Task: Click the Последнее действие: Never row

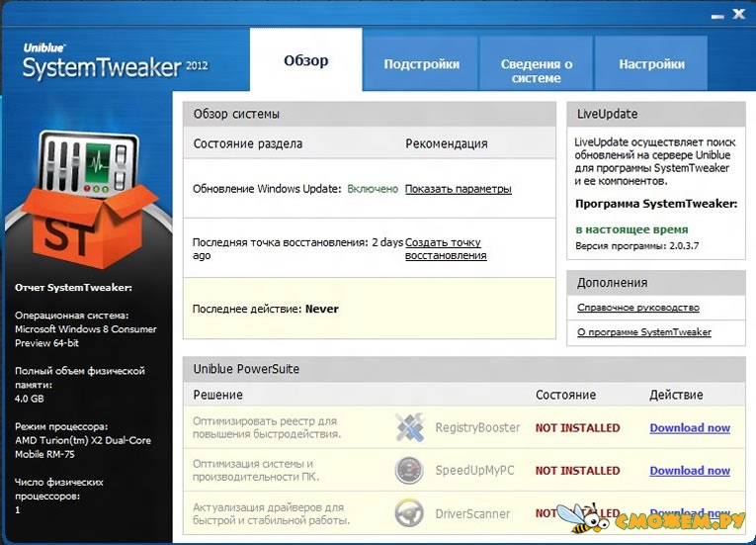Action: [370, 309]
